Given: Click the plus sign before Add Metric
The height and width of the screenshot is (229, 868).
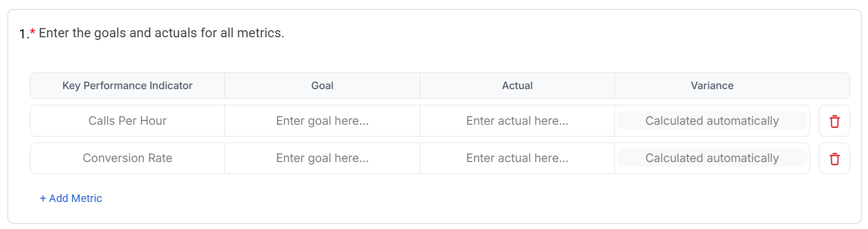Looking at the screenshot, I should (x=43, y=199).
